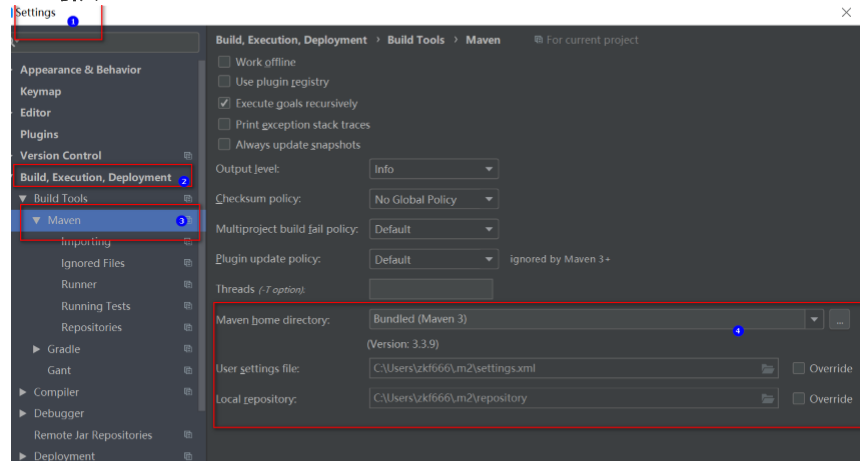This screenshot has width=868, height=466.
Task: Click the settings search box
Action: pyautogui.click(x=105, y=42)
